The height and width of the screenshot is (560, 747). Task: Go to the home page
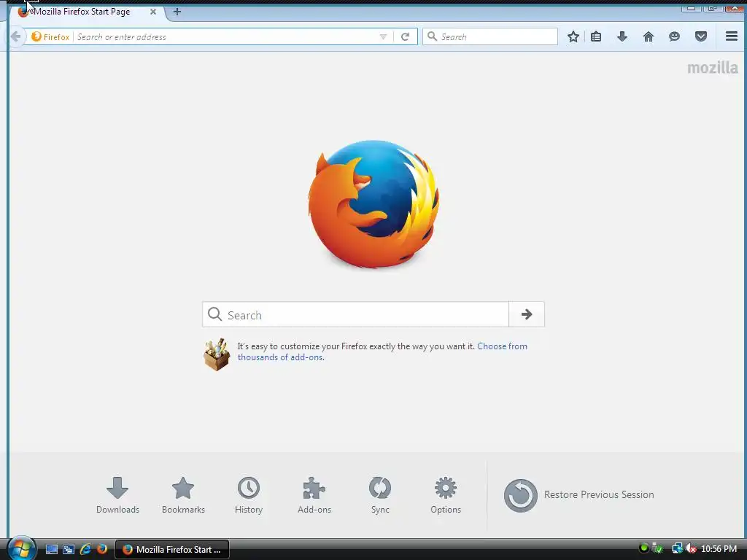pos(649,36)
